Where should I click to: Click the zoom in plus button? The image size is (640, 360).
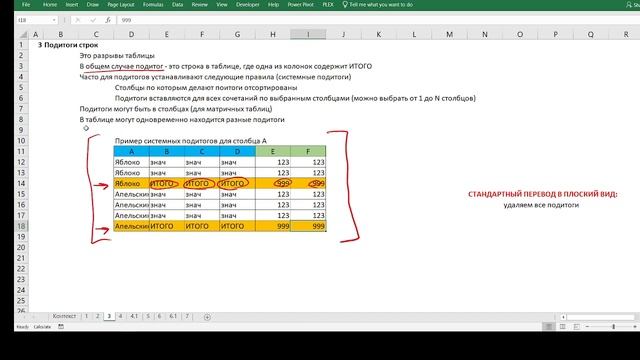pyautogui.click(x=635, y=327)
